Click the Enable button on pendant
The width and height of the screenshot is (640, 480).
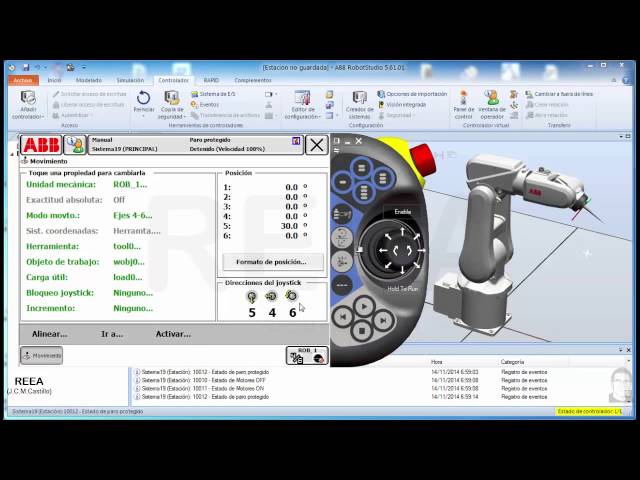tap(402, 212)
